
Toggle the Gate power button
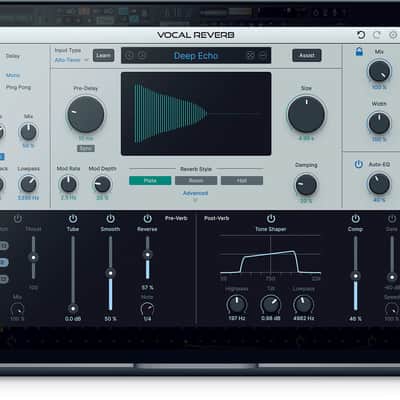(x=392, y=219)
